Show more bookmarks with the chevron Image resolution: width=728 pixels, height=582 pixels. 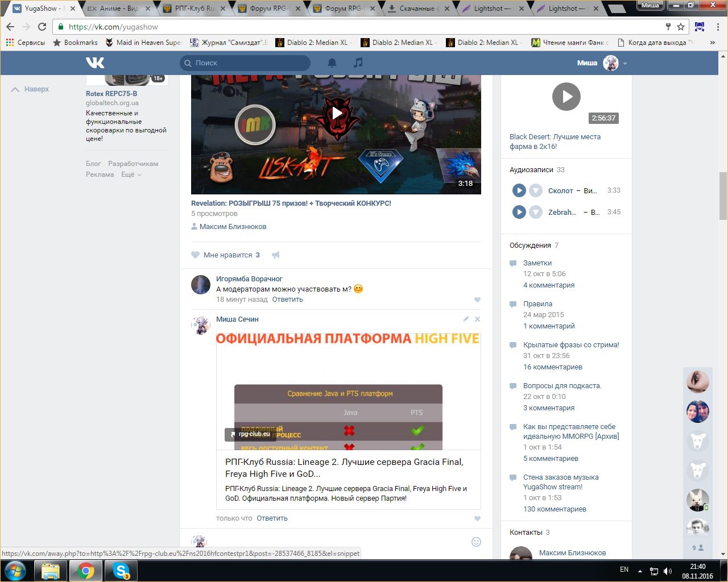[712, 43]
